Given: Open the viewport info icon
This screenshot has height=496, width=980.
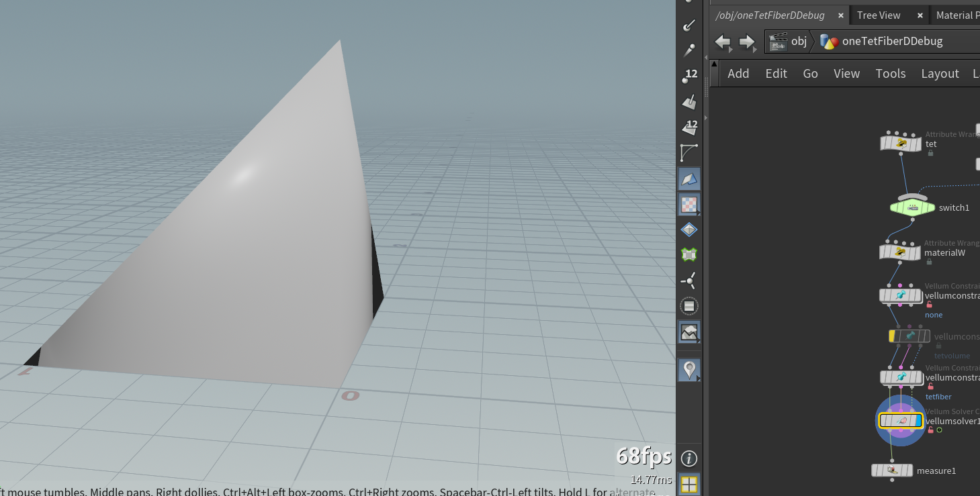Looking at the screenshot, I should pyautogui.click(x=688, y=458).
